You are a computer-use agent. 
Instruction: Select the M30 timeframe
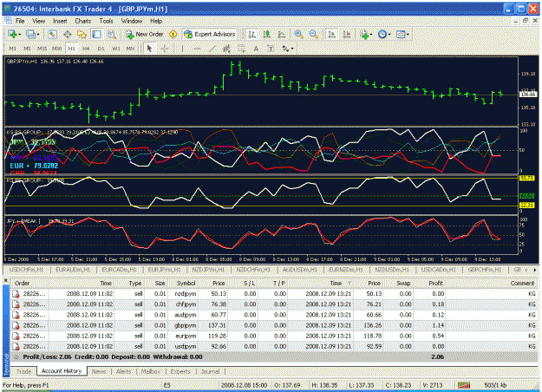[56, 49]
